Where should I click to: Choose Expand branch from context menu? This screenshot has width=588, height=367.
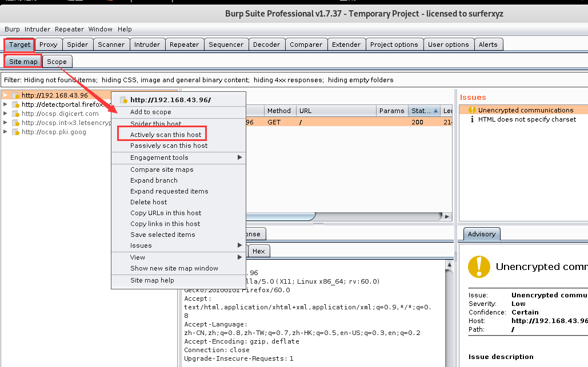(178, 180)
